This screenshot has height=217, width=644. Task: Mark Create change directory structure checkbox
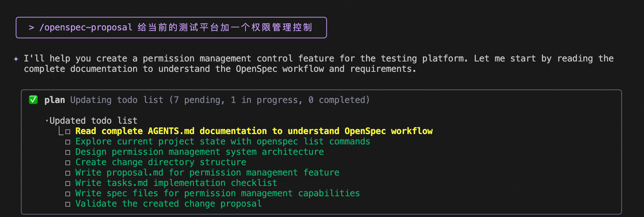68,163
